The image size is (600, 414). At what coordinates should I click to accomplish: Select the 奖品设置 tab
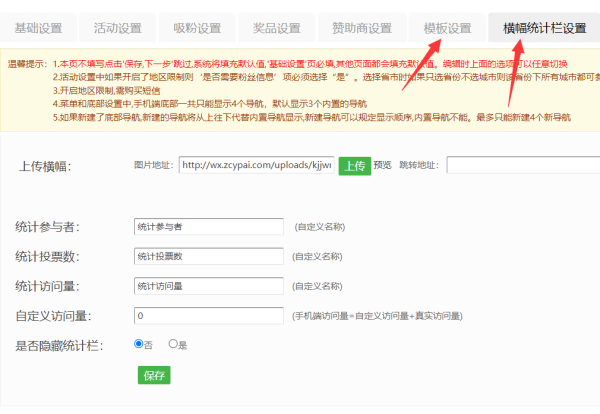[274, 27]
